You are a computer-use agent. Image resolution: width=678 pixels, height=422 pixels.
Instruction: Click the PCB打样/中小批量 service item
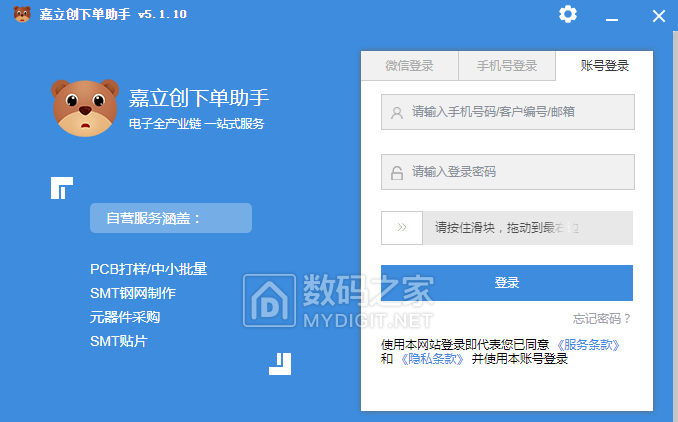tap(148, 270)
